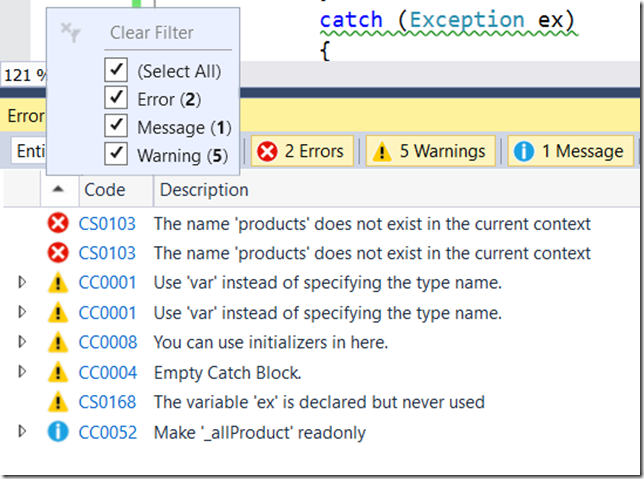
Task: Click error icon of second CS0103 row
Action: point(58,253)
